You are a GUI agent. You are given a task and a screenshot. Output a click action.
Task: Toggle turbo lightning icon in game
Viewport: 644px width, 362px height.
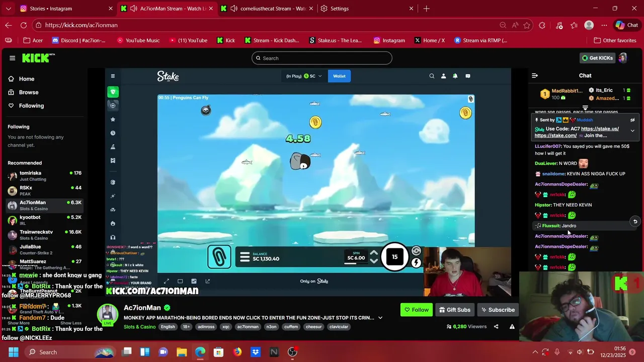pyautogui.click(x=416, y=262)
